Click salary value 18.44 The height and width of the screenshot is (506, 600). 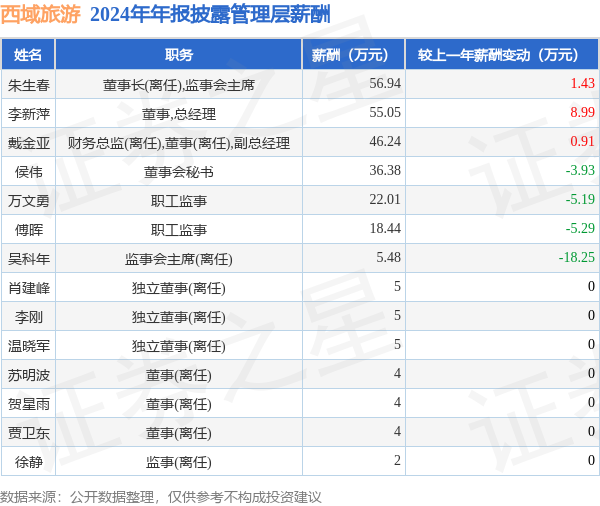(385, 229)
